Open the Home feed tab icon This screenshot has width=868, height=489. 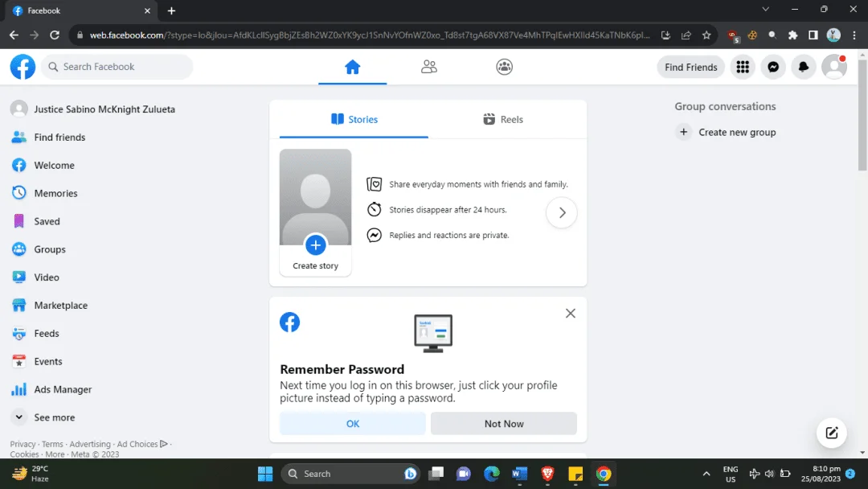[x=353, y=67]
